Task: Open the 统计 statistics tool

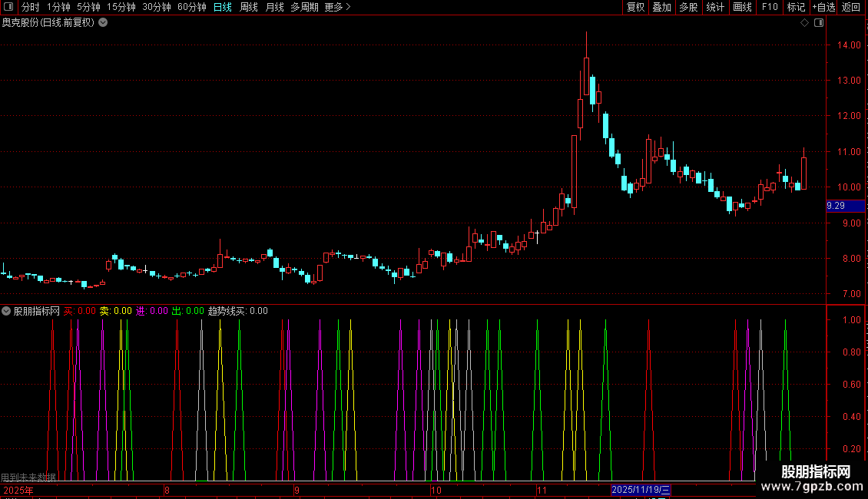Action: pos(715,7)
